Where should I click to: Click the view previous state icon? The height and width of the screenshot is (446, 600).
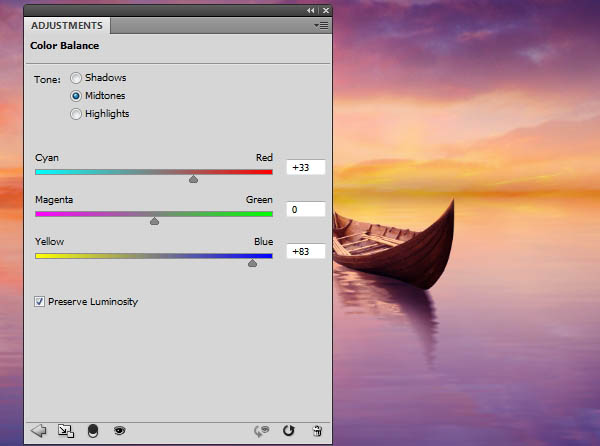pyautogui.click(x=264, y=431)
